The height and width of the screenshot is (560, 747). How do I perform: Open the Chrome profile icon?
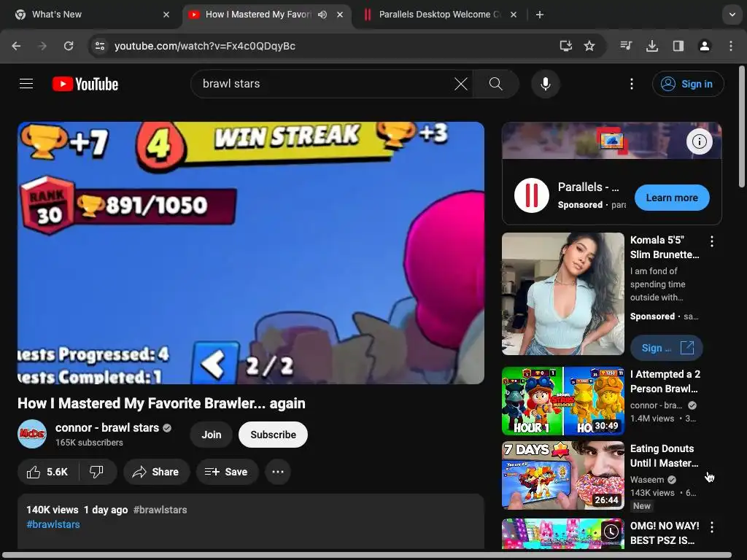pos(705,46)
